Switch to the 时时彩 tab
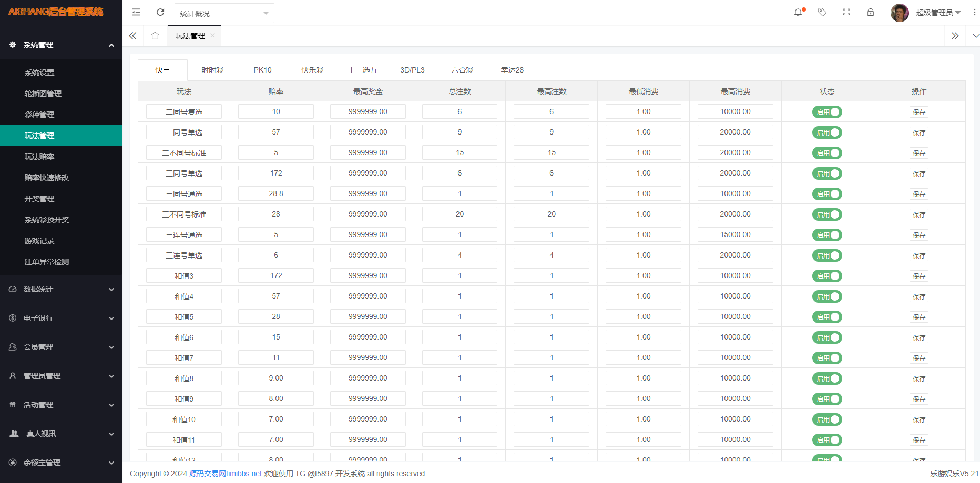 pyautogui.click(x=212, y=70)
